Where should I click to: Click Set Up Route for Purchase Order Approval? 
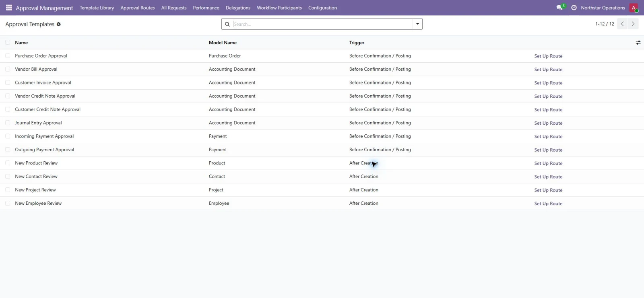click(x=548, y=56)
